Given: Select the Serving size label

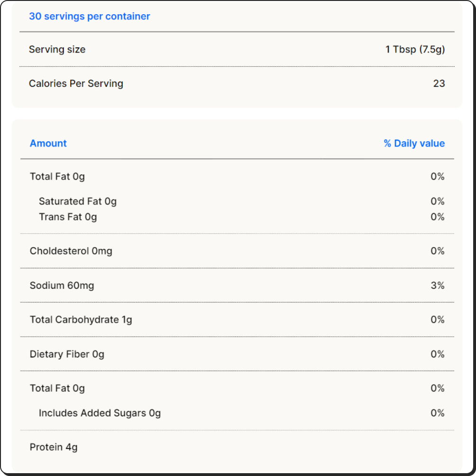Looking at the screenshot, I should tap(57, 49).
